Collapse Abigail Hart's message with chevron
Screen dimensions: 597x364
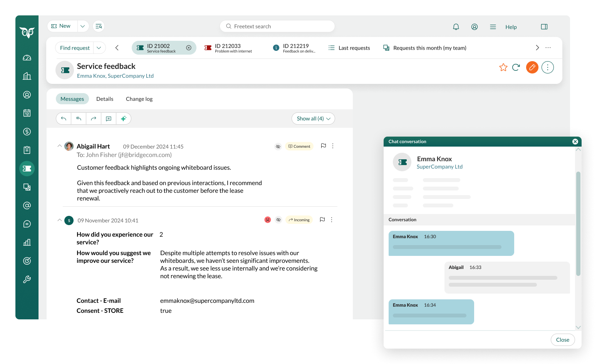pyautogui.click(x=59, y=146)
